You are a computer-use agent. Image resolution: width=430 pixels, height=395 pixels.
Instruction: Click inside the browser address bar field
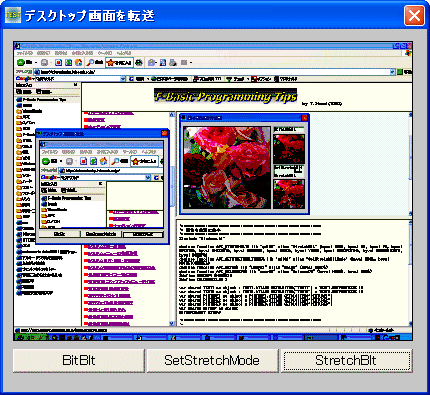tap(213, 72)
